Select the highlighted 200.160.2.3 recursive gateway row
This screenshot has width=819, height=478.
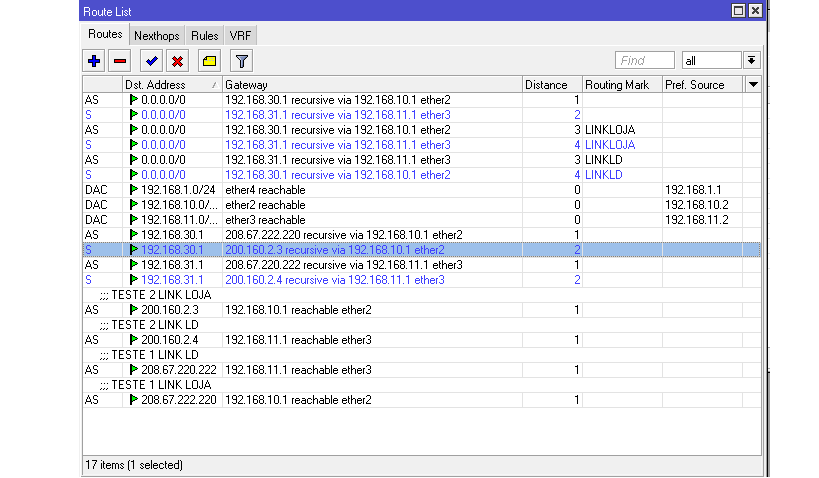[421, 250]
